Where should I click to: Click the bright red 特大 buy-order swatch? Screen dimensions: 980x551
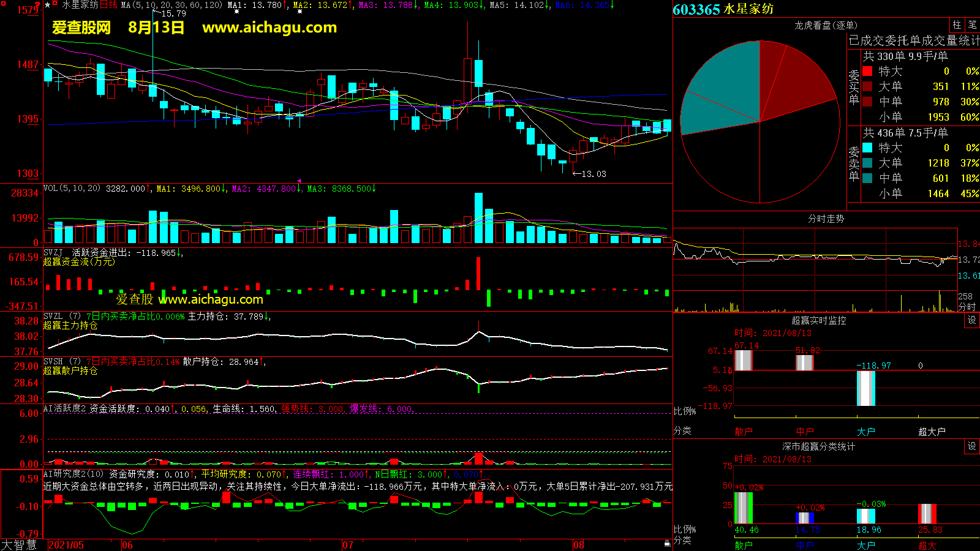[867, 72]
